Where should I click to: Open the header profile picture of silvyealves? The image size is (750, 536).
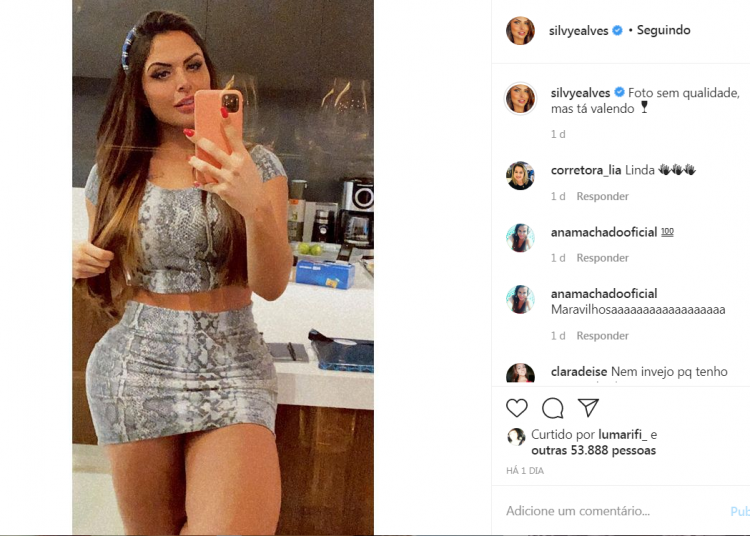[520, 31]
